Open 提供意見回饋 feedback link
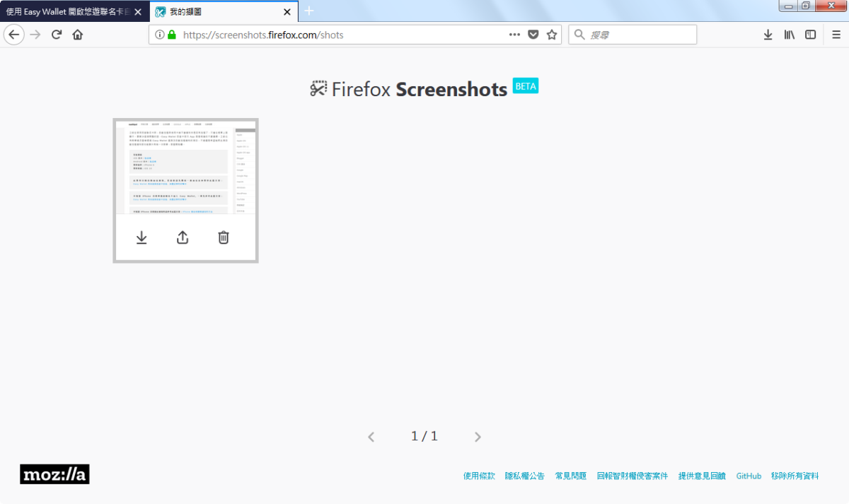The width and height of the screenshot is (849, 504). 702,476
